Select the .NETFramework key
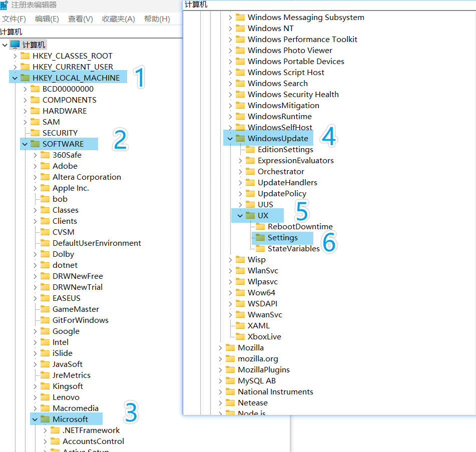 pyautogui.click(x=91, y=430)
